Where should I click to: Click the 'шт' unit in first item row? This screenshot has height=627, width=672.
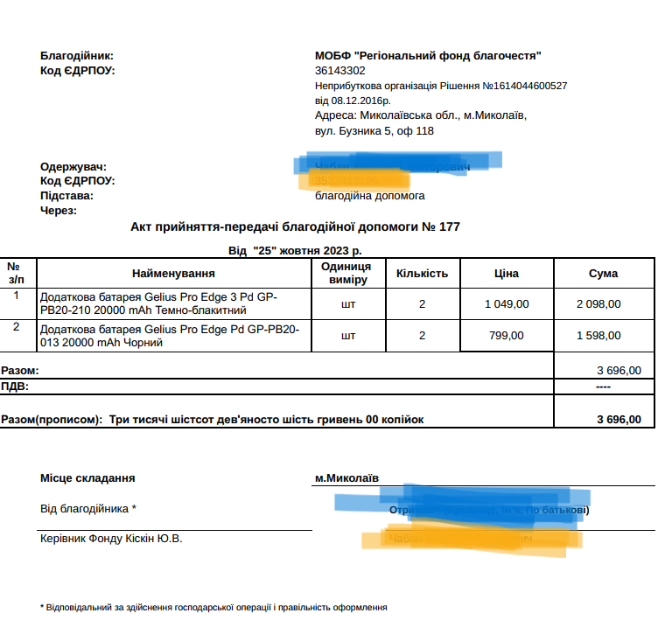[x=348, y=304]
